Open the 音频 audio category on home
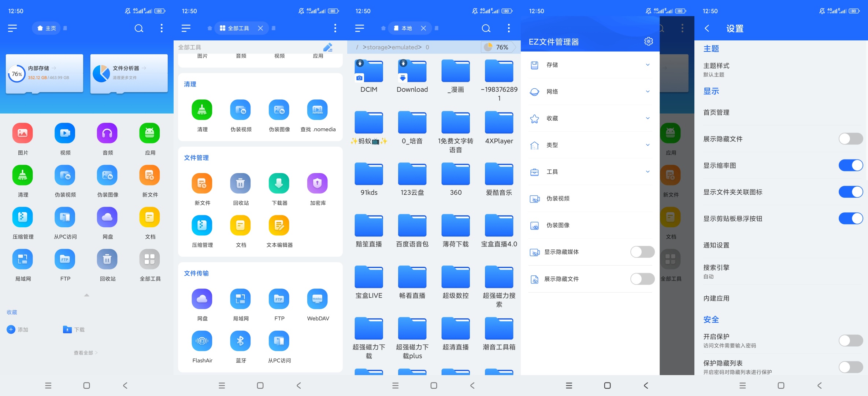 [x=107, y=133]
